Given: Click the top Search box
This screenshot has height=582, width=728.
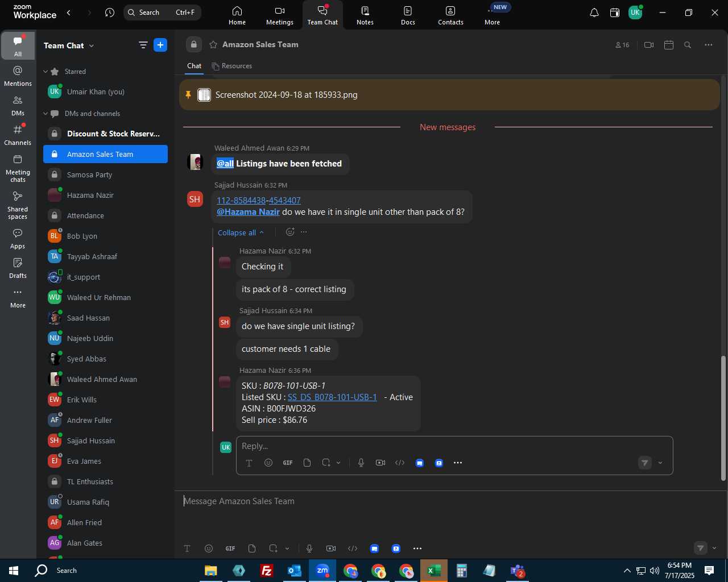Looking at the screenshot, I should 162,13.
